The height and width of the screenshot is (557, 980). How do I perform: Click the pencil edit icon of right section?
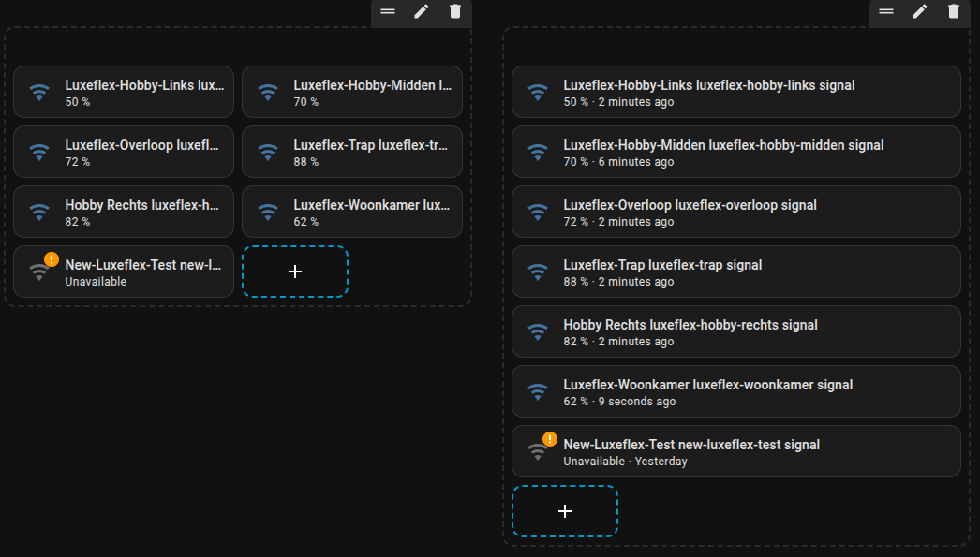coord(920,11)
